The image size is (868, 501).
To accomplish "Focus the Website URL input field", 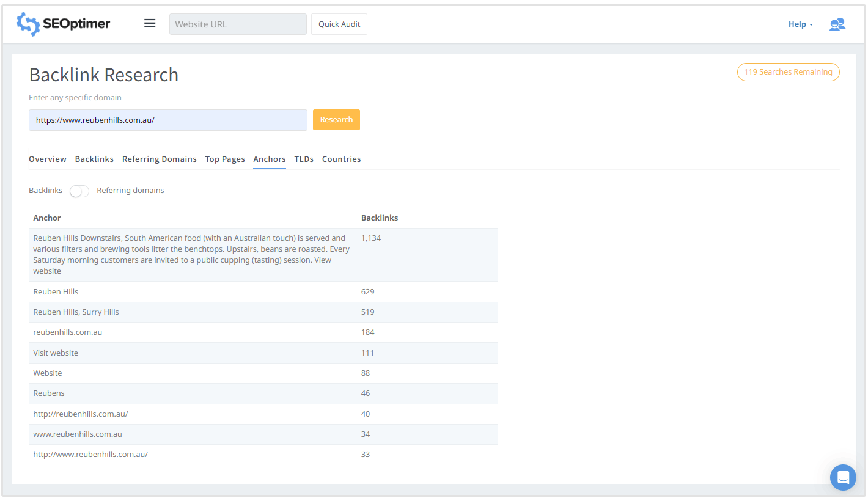I will 238,24.
